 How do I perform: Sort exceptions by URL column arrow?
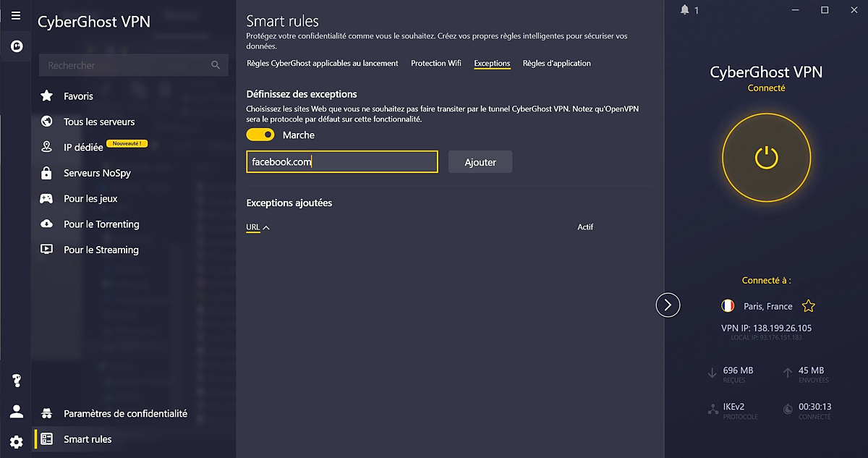266,227
